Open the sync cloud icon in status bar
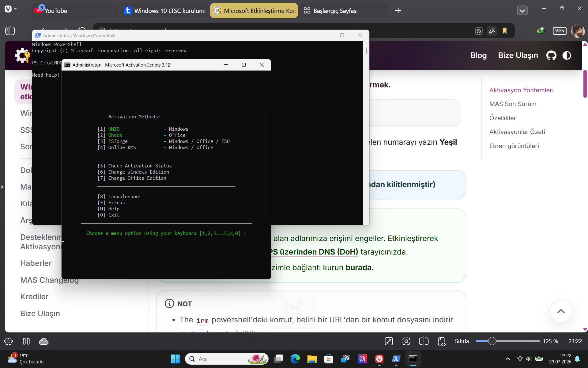 pyautogui.click(x=43, y=341)
